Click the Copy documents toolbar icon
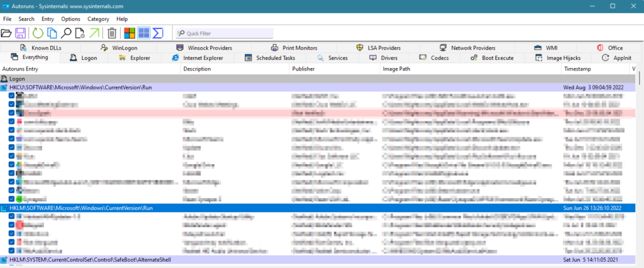644x268 pixels. tap(52, 33)
